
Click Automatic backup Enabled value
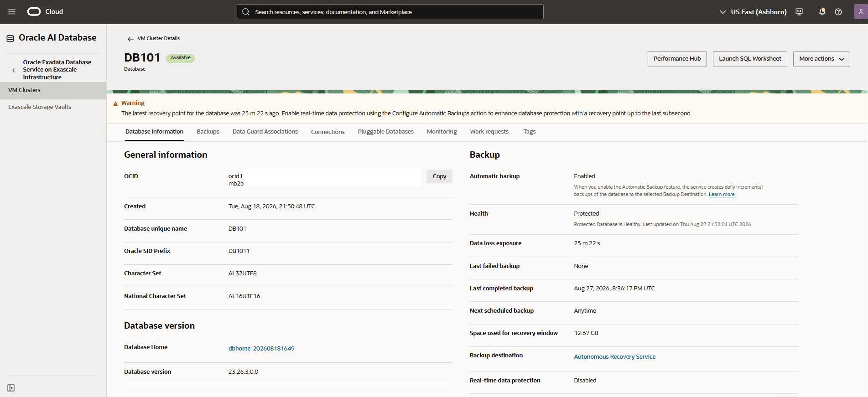584,176
